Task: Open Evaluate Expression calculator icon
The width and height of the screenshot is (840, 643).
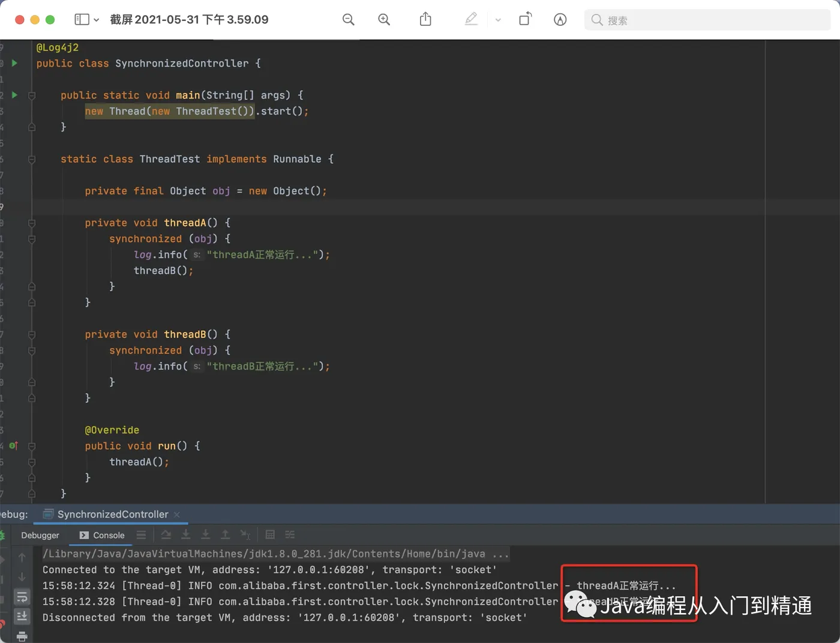Action: pos(270,534)
